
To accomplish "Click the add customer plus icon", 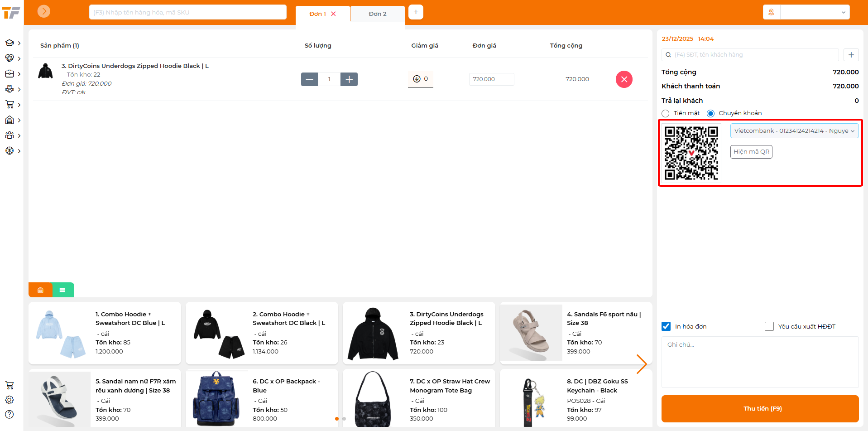I will pos(851,55).
